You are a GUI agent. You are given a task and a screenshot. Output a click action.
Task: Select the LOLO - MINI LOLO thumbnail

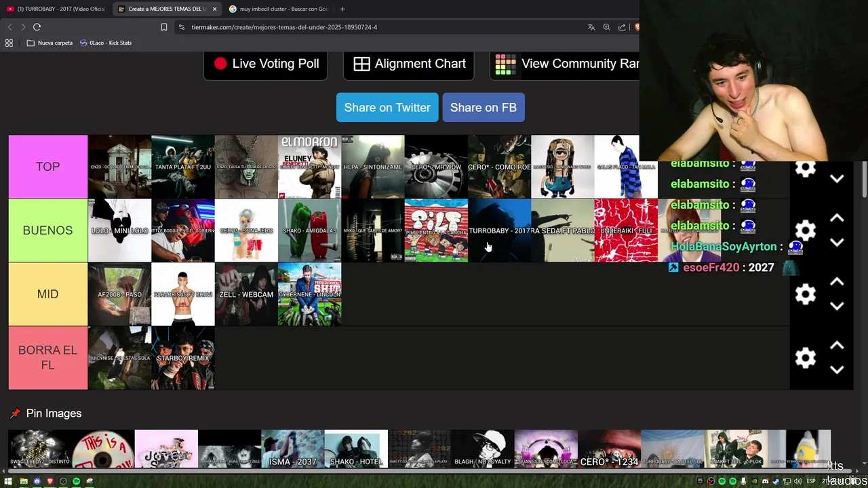[119, 230]
